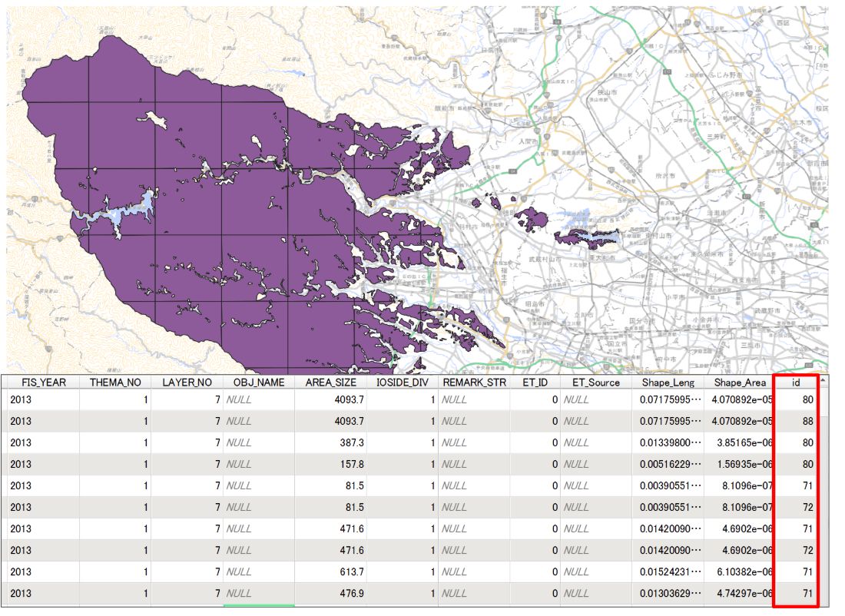Viewport: 845px width, 616px height.
Task: Click the 国分寺市 map label
Action: pos(641,321)
